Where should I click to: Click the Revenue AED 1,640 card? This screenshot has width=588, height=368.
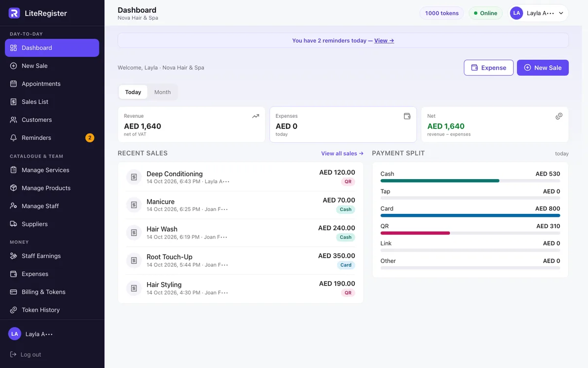tap(192, 125)
